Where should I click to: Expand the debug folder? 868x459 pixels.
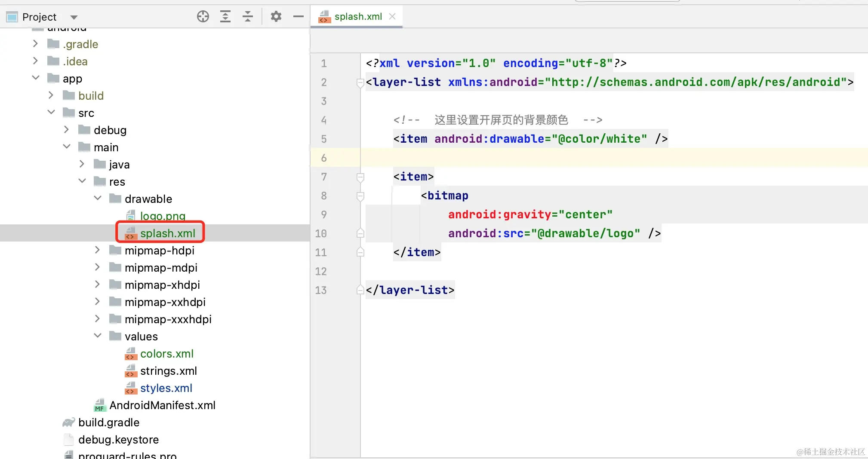click(x=67, y=130)
